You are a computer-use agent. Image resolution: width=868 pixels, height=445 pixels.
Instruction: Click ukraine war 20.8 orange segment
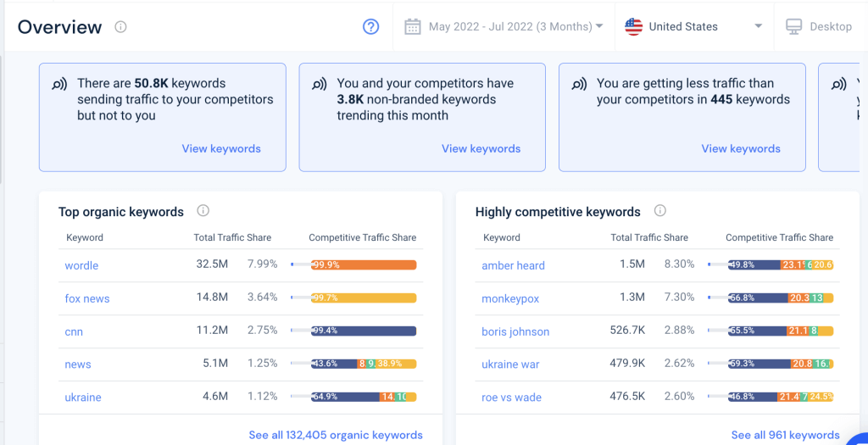(x=802, y=364)
